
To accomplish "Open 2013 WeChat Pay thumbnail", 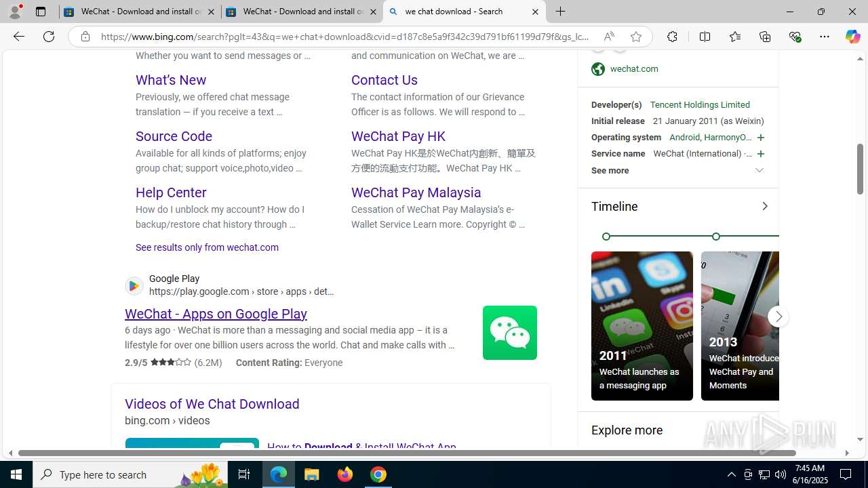I will pyautogui.click(x=740, y=326).
